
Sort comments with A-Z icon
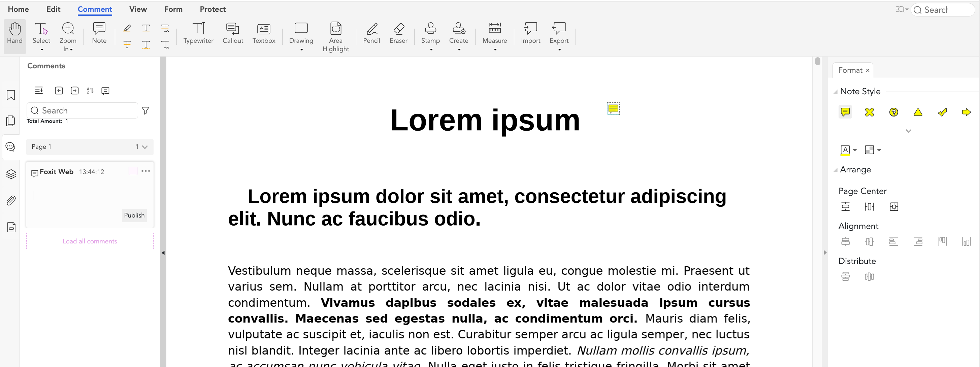(90, 91)
